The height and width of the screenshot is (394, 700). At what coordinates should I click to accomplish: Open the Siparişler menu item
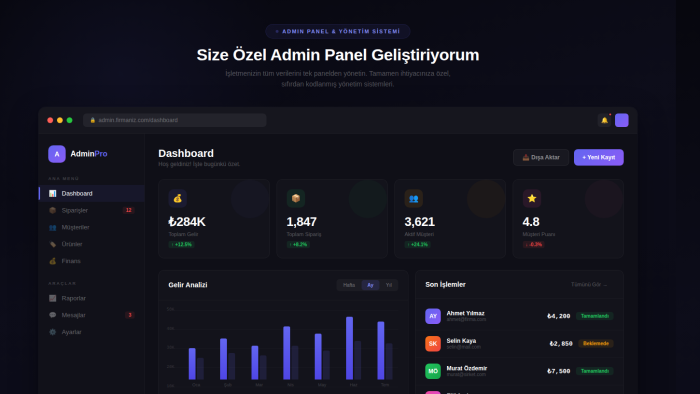[92, 210]
